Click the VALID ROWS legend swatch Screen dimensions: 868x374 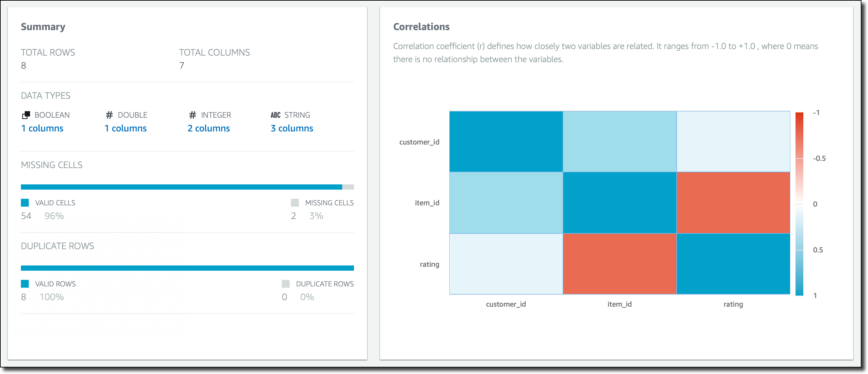coord(25,284)
